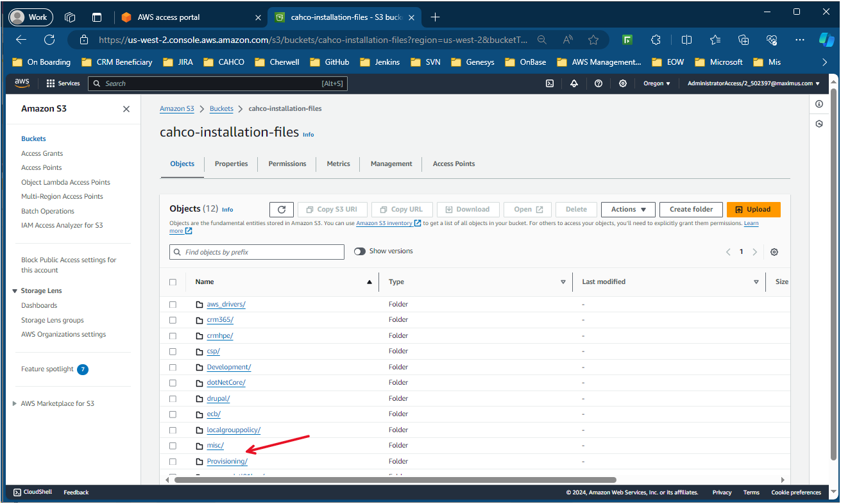The height and width of the screenshot is (504, 841).
Task: Click the browser address bar URL
Action: click(x=313, y=40)
